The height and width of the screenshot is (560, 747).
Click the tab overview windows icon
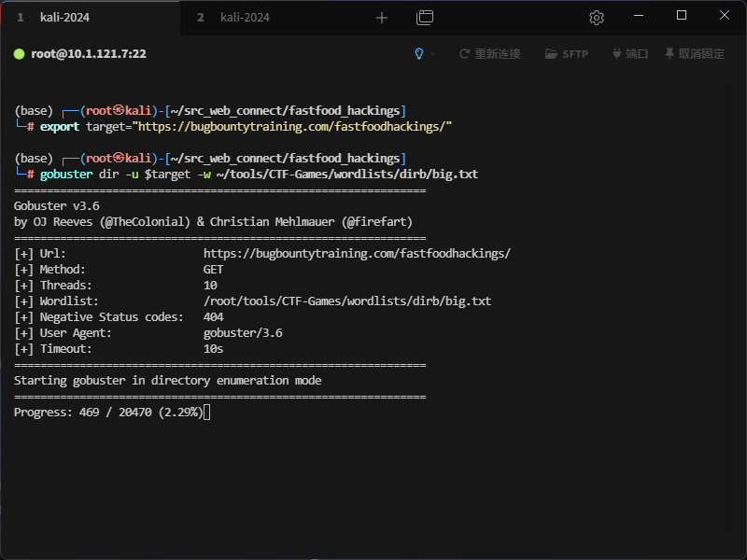(x=425, y=18)
